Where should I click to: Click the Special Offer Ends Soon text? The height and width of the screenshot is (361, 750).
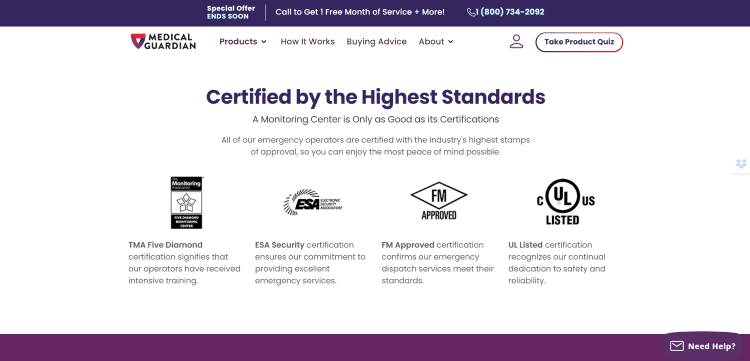(x=231, y=12)
